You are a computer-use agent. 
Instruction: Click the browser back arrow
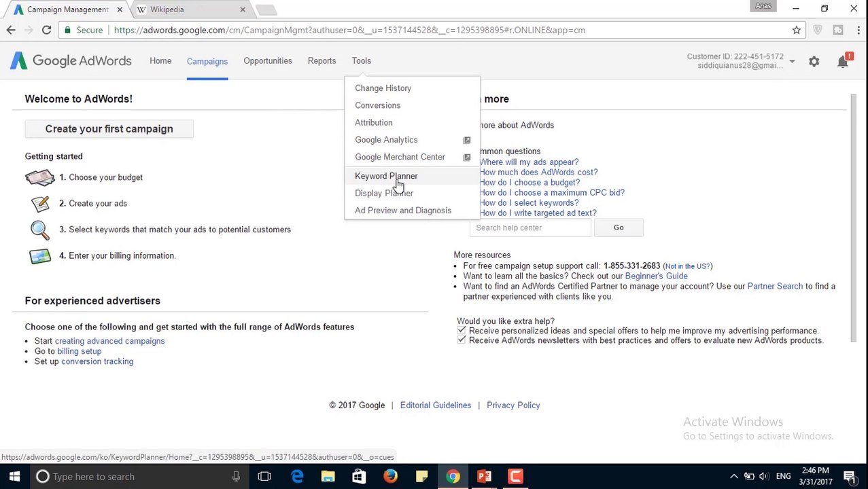point(11,30)
